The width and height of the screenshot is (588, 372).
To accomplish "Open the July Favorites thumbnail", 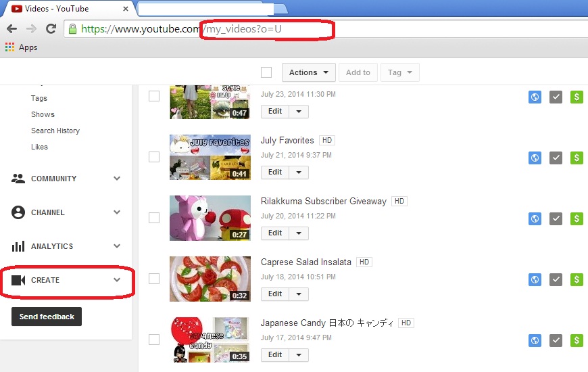I will 210,158.
